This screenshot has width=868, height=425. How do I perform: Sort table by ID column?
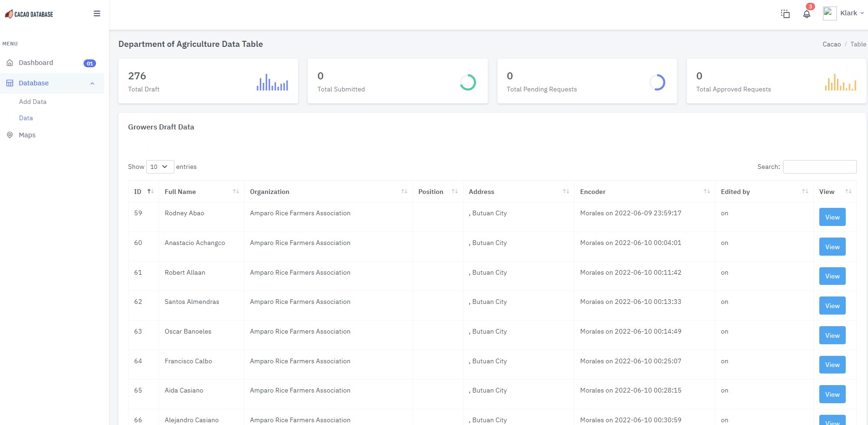pos(143,192)
